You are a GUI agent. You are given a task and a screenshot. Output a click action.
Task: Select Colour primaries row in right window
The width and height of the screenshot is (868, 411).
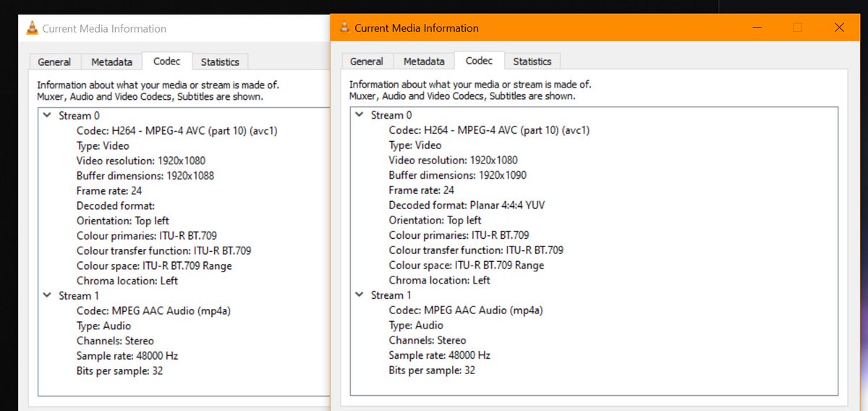coord(459,235)
